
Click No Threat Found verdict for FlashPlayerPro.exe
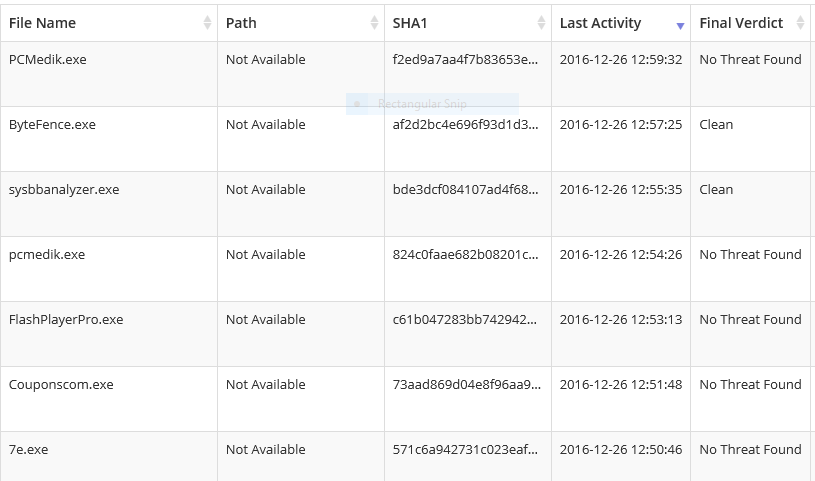coord(750,320)
